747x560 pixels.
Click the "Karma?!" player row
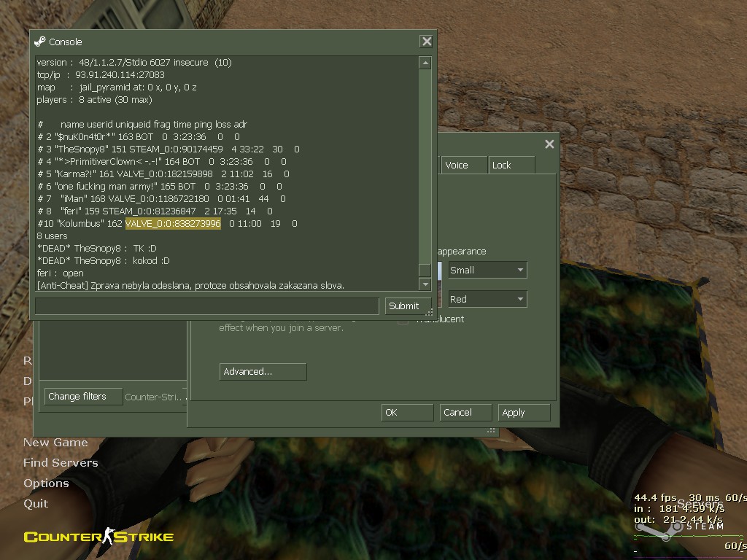(163, 174)
